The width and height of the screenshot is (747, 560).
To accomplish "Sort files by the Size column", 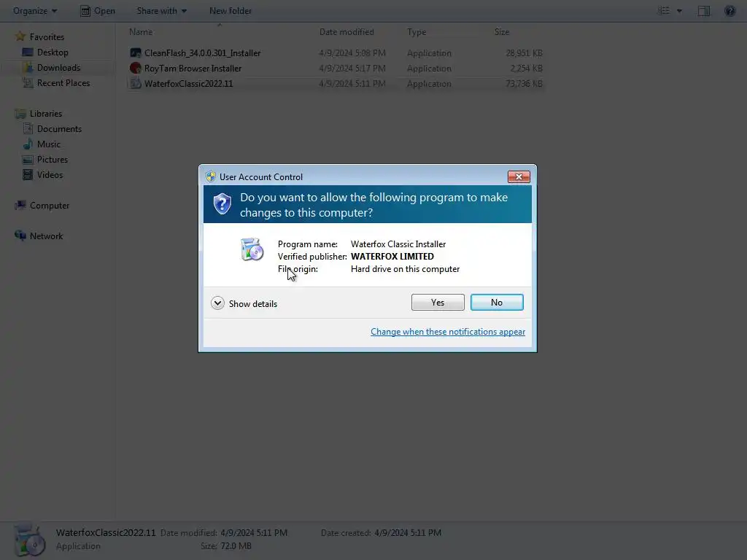I will pyautogui.click(x=502, y=32).
